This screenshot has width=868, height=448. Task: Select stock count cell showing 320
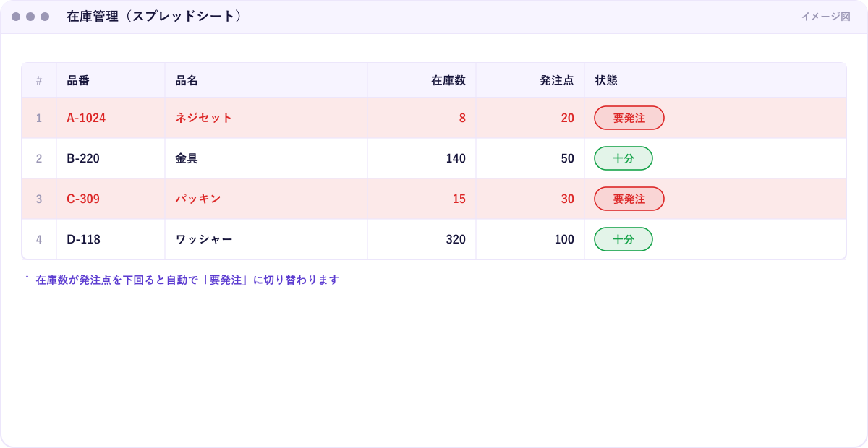click(422, 239)
